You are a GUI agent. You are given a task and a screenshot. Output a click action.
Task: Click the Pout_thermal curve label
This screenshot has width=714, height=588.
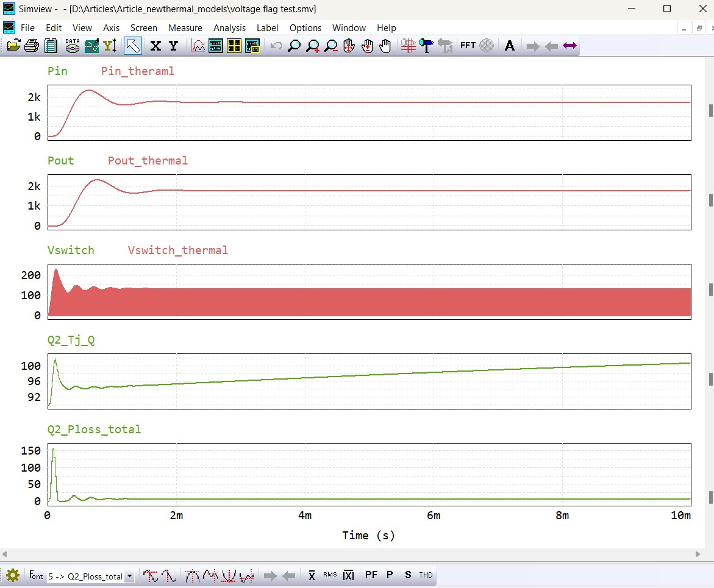point(148,161)
